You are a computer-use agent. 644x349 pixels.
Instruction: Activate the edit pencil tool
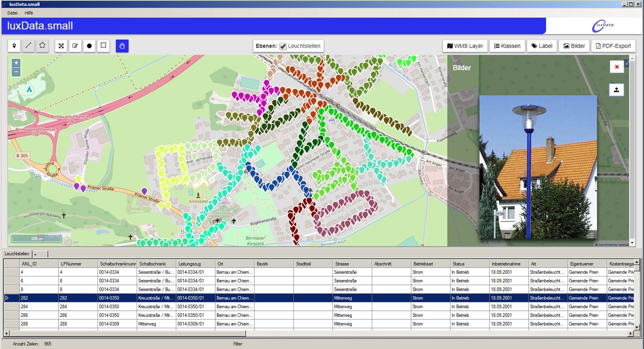[75, 46]
